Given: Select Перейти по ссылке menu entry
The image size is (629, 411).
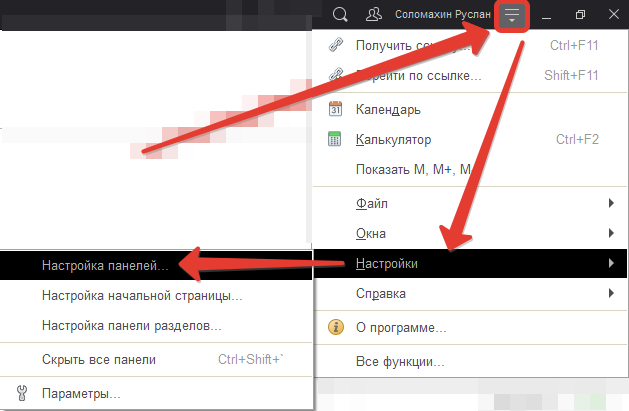Looking at the screenshot, I should click(x=470, y=75).
